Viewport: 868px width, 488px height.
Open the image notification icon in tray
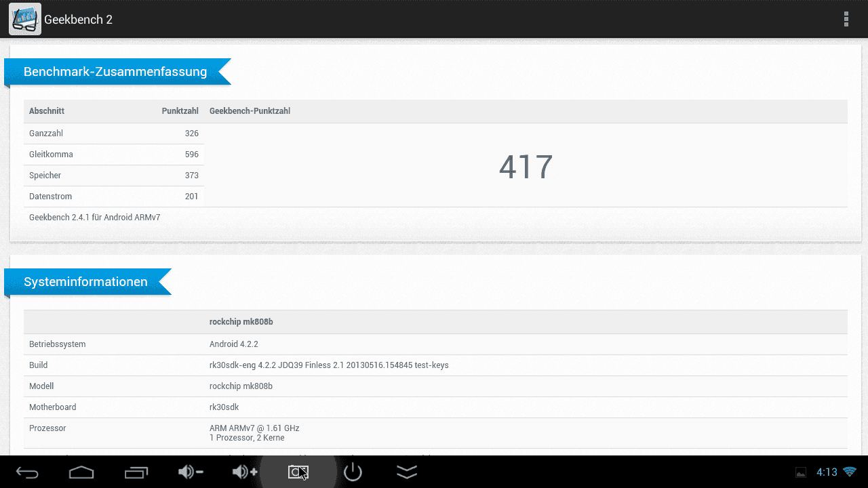pos(801,472)
